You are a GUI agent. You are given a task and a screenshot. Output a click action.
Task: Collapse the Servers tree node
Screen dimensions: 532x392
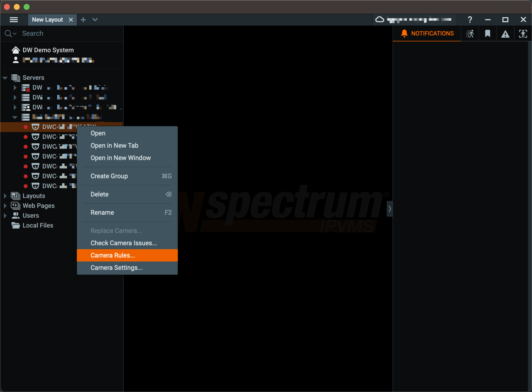(x=5, y=78)
